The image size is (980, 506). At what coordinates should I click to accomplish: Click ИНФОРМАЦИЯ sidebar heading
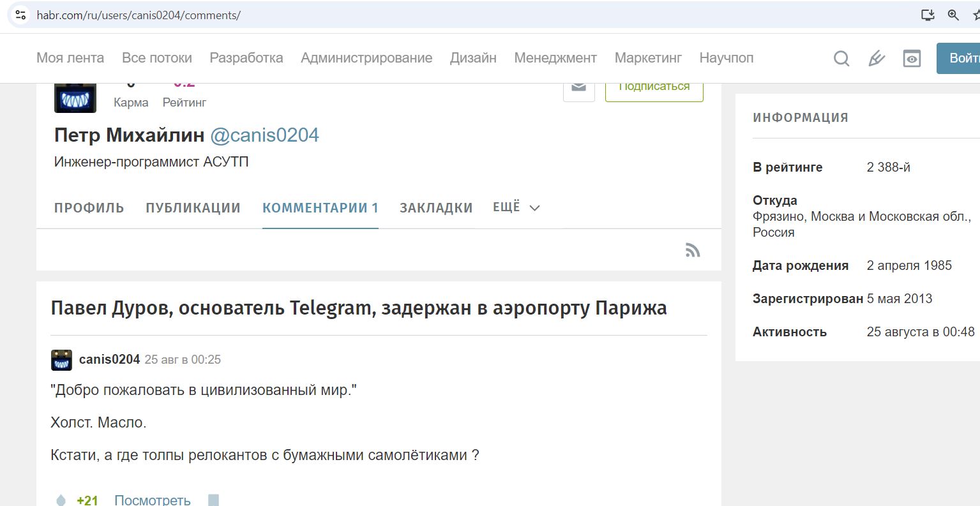point(801,117)
